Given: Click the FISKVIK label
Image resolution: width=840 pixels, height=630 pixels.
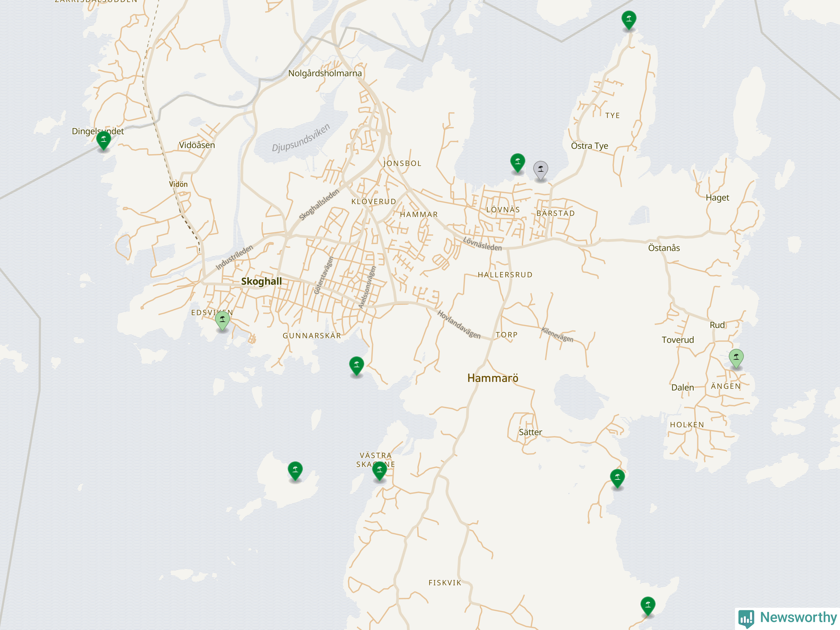Looking at the screenshot, I should [x=445, y=582].
